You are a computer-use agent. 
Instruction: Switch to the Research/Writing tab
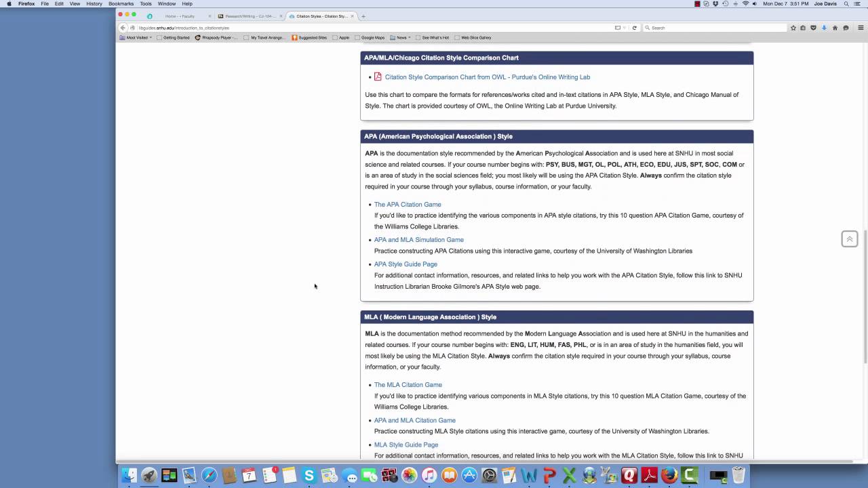pyautogui.click(x=250, y=16)
